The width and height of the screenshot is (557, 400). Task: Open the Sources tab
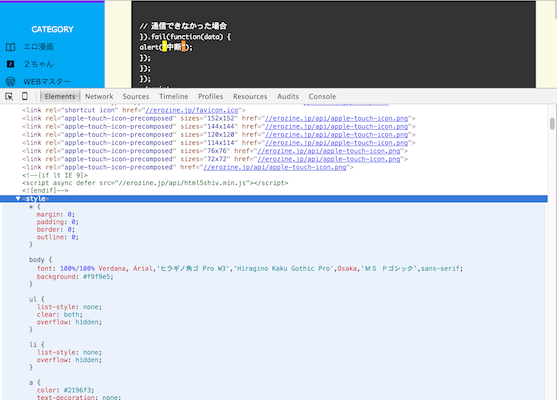[136, 96]
